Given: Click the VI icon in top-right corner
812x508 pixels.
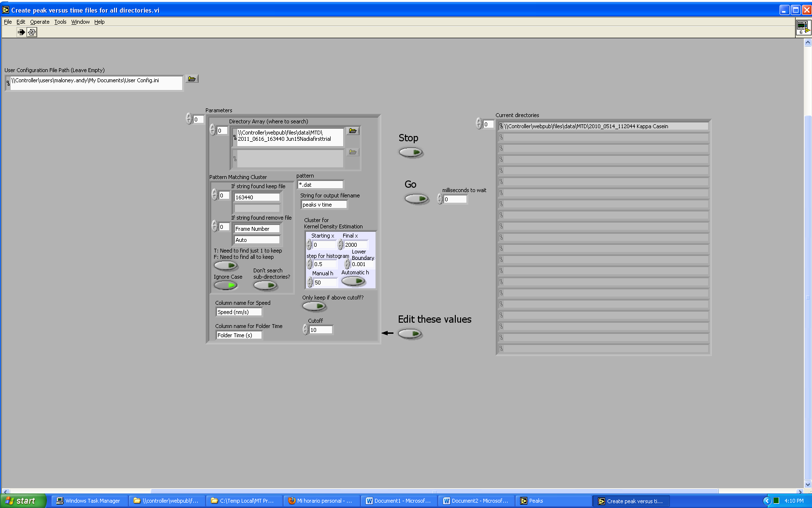Looking at the screenshot, I should click(802, 27).
